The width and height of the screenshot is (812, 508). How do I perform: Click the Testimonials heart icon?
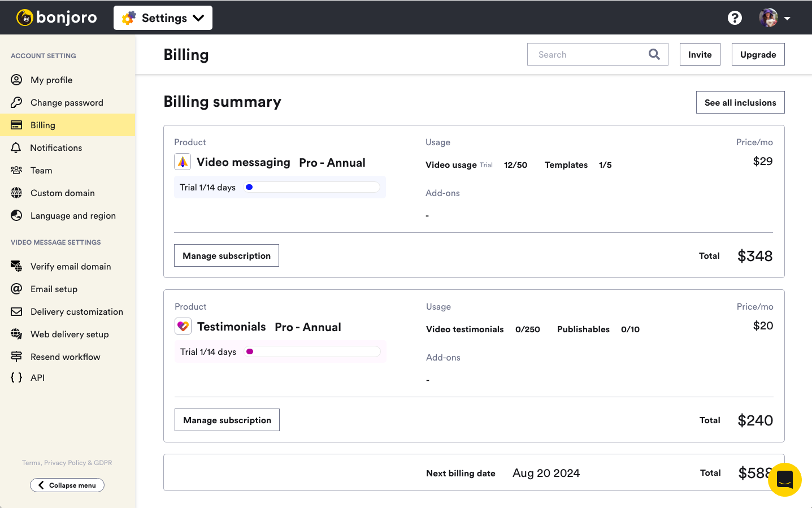(183, 327)
